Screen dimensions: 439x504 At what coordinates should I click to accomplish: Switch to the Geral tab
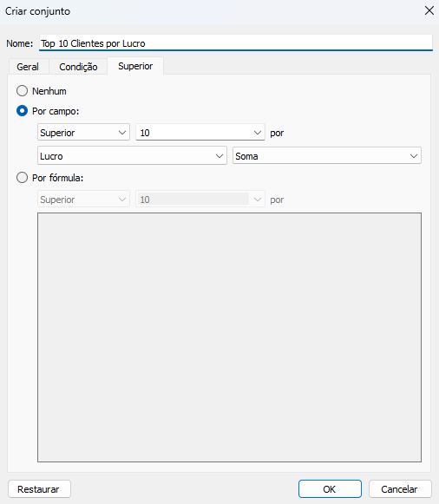[x=28, y=67]
